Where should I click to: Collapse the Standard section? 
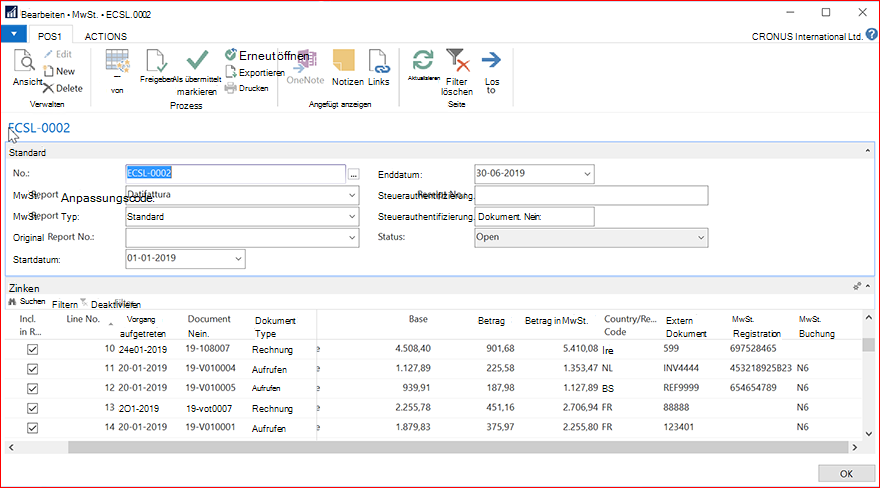coord(868,151)
